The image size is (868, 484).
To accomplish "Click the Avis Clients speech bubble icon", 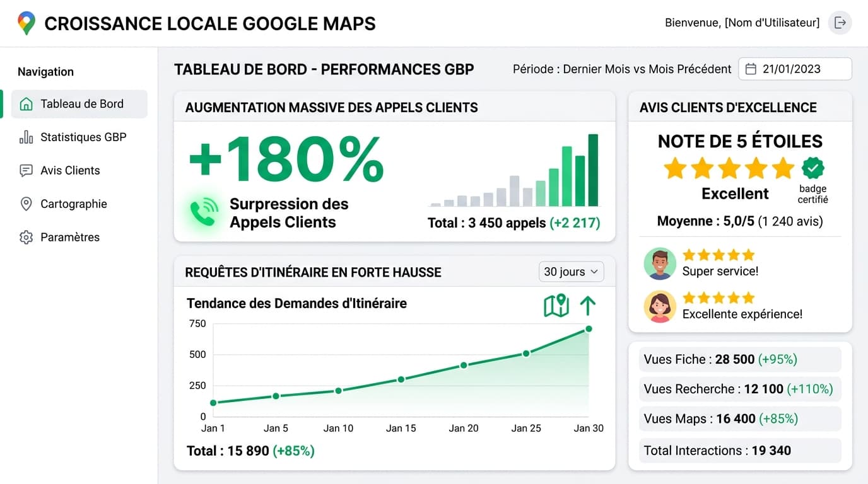I will click(x=26, y=171).
